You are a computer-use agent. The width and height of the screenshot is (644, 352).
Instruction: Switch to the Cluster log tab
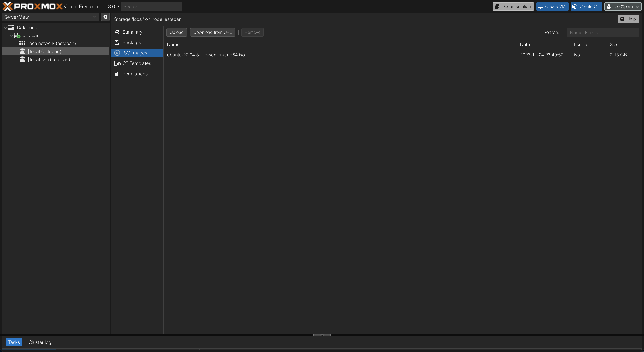pos(40,342)
